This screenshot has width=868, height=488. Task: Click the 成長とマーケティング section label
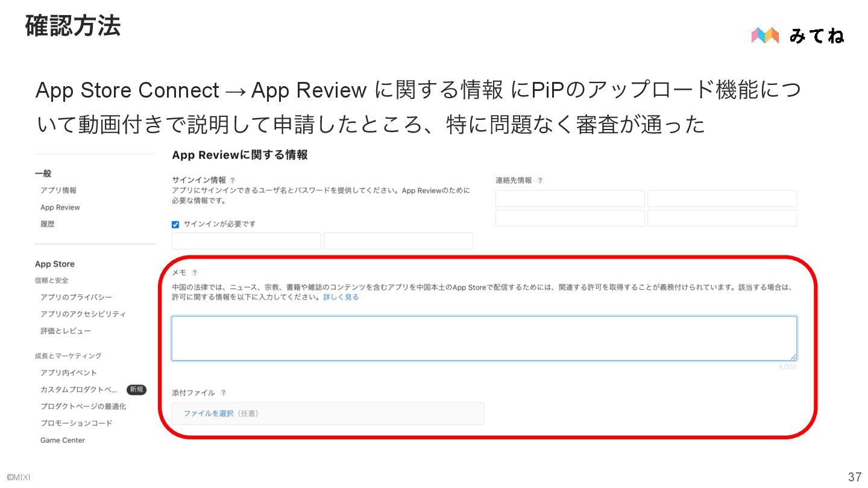coord(68,356)
